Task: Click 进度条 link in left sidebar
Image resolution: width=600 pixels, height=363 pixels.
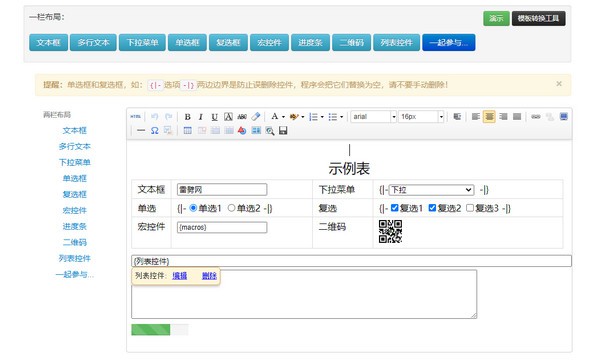Action: pyautogui.click(x=75, y=226)
